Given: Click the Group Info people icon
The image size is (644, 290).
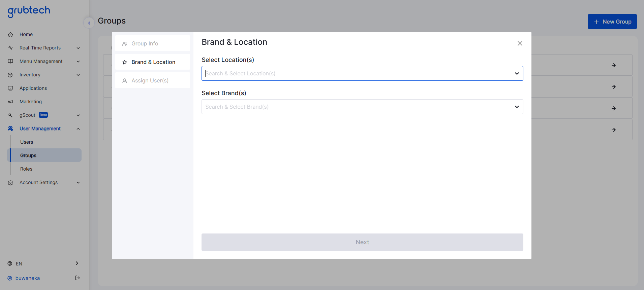Looking at the screenshot, I should 125,44.
